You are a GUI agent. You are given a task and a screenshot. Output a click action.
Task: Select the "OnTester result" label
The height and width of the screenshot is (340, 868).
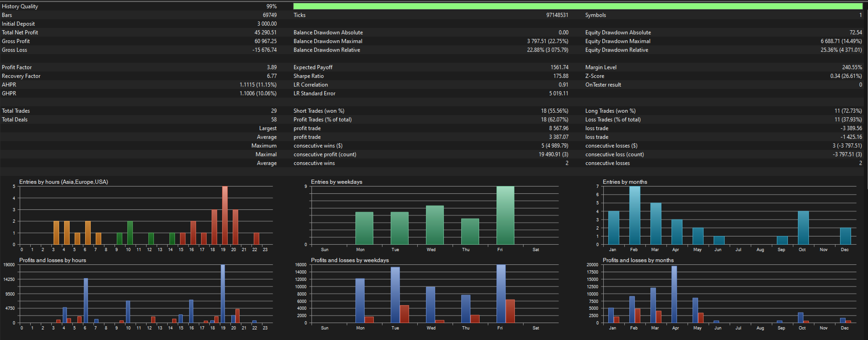pos(603,85)
